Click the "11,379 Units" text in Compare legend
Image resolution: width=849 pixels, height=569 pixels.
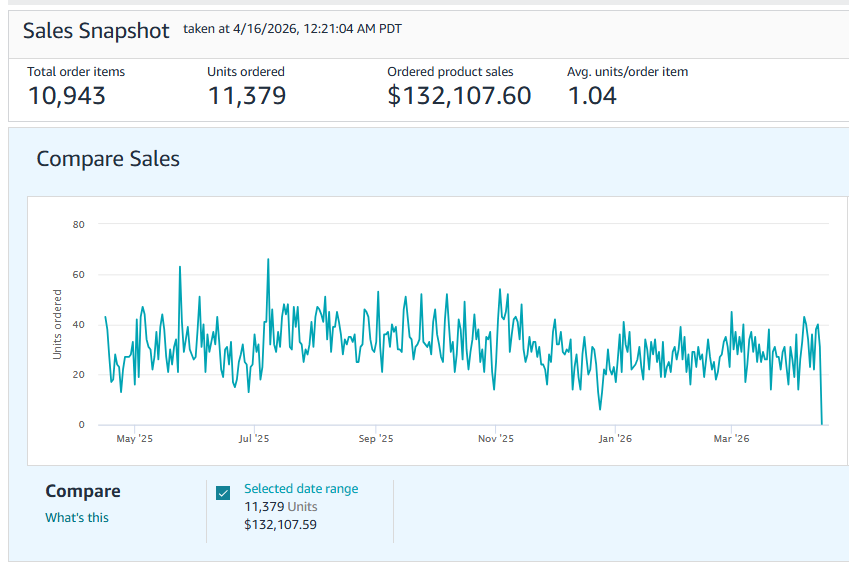coord(280,507)
